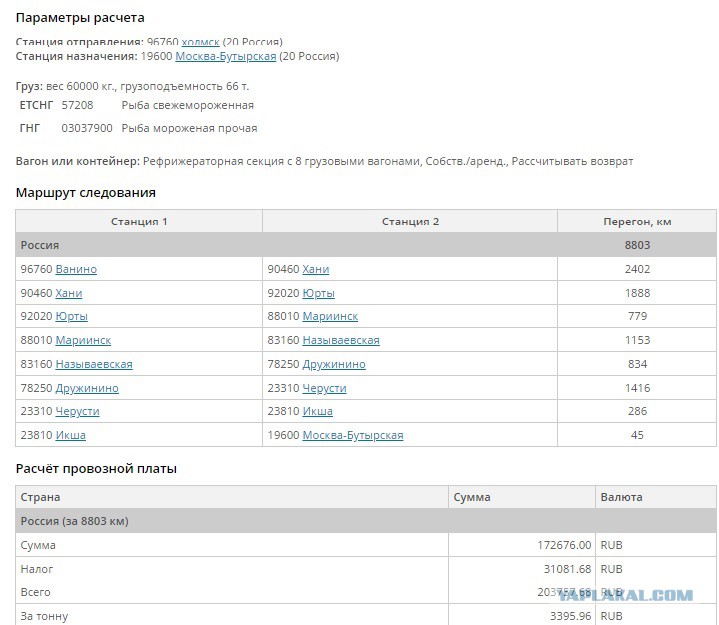Open the Юрты link in the 1888 km row
Screen dimensions: 719x625
318,293
